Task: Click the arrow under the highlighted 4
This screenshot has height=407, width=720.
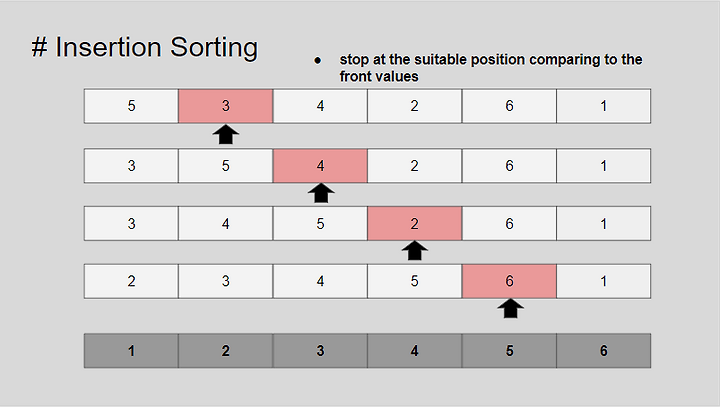Action: coord(321,193)
